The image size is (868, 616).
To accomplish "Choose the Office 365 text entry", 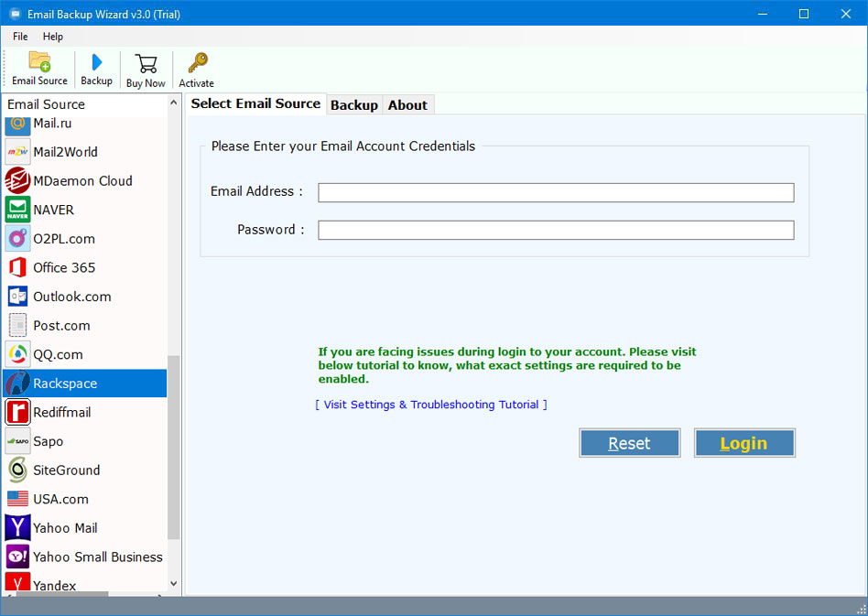I will point(64,268).
